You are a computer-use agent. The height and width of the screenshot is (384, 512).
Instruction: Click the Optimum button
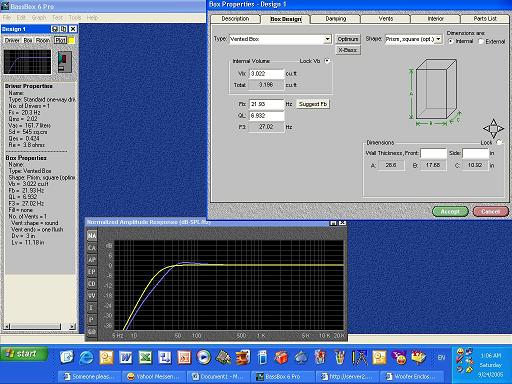coord(348,39)
